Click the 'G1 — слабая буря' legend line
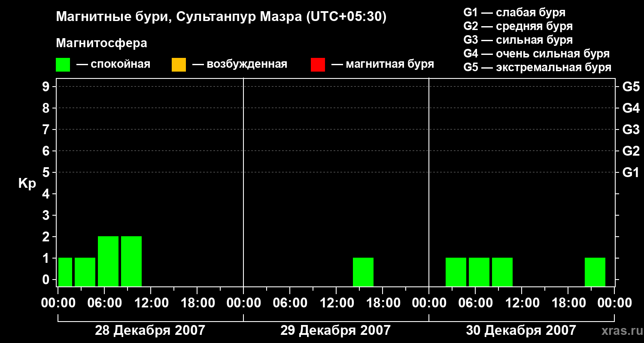 [x=514, y=12]
